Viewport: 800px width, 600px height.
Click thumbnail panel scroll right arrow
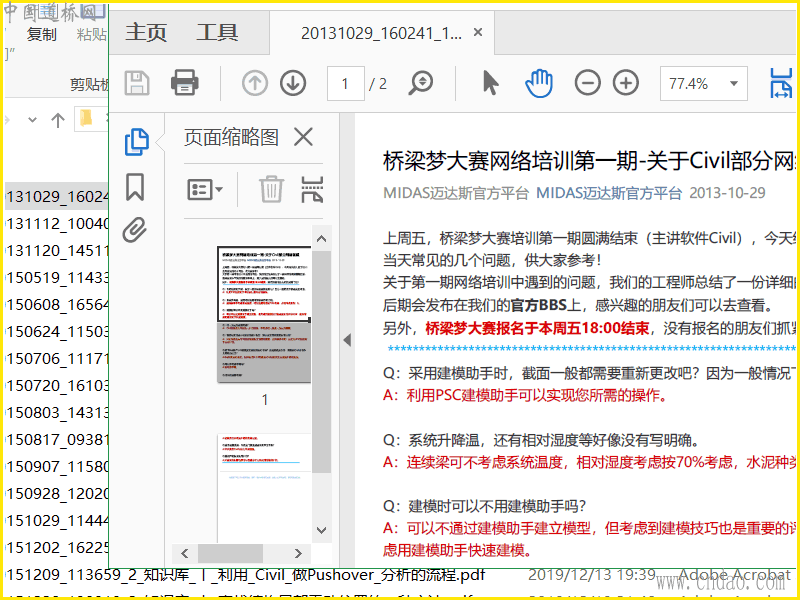click(x=298, y=554)
